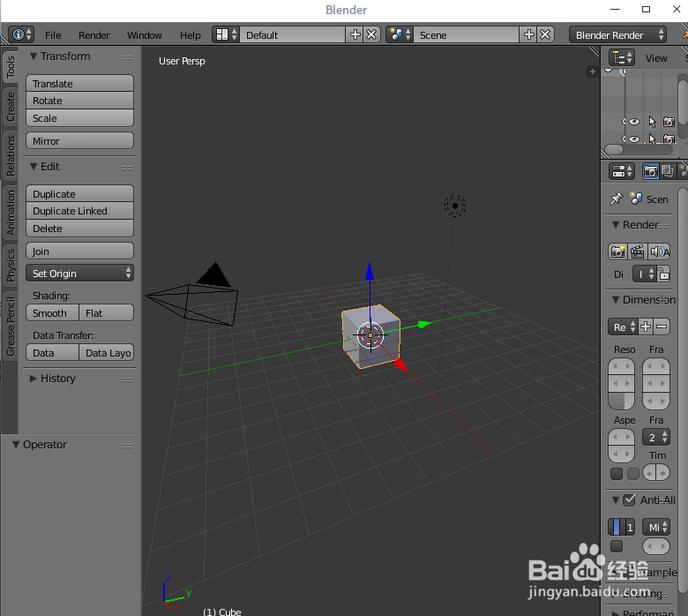Open the Set Origin dropdown
688x616 pixels.
[x=79, y=274]
